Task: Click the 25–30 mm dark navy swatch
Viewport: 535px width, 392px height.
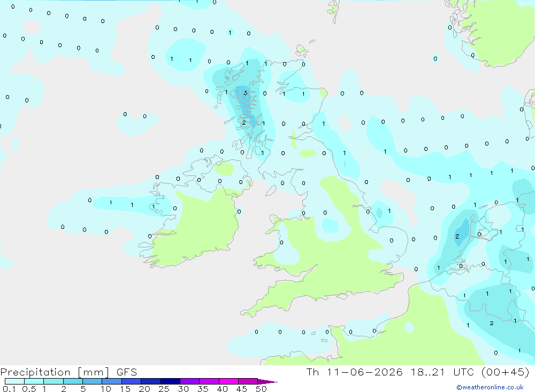Action: 170,381
